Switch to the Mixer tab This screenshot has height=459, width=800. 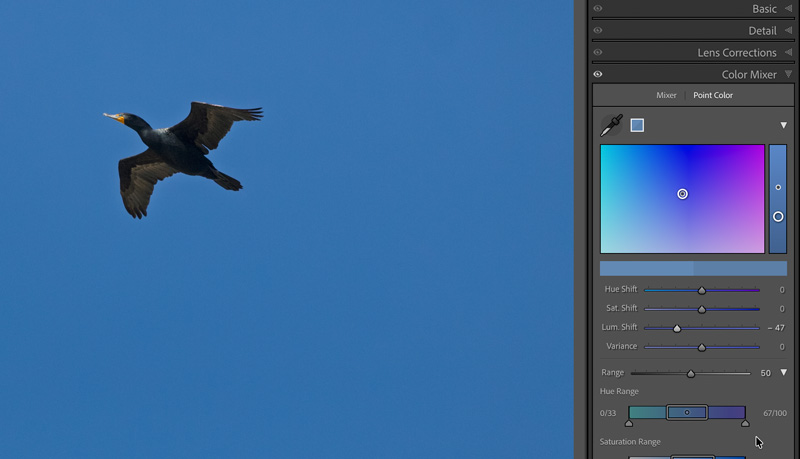pos(666,96)
